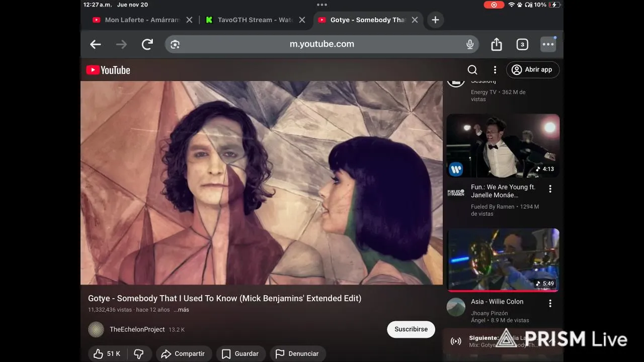The width and height of the screenshot is (644, 362).
Task: Open the share sheet icon
Action: [x=497, y=44]
